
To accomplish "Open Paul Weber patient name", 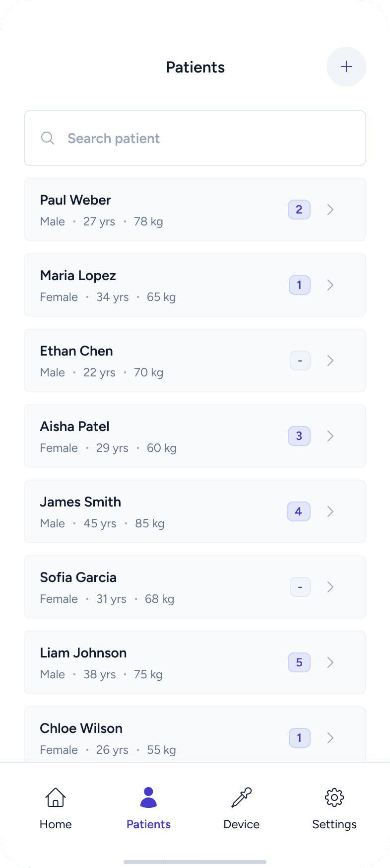I will coord(75,200).
